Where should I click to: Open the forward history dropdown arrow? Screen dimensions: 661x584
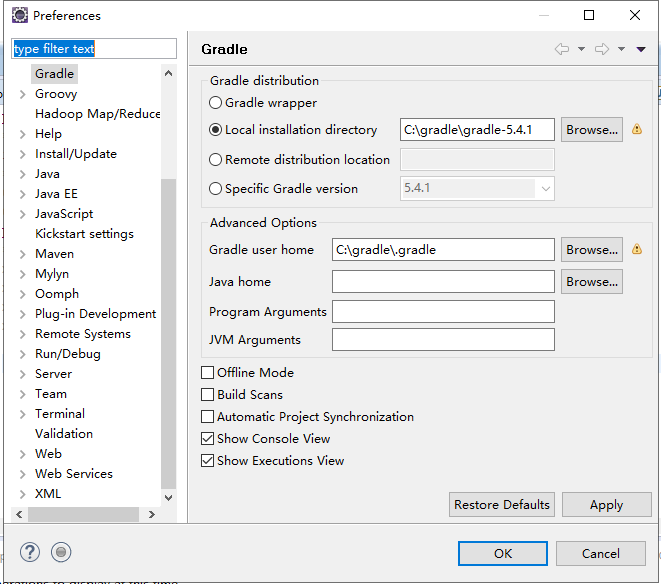click(621, 49)
